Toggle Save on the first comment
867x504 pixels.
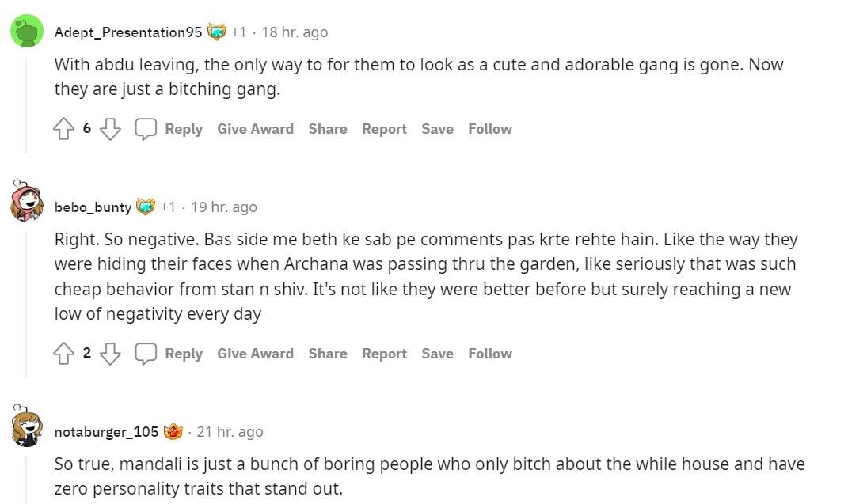pos(437,128)
